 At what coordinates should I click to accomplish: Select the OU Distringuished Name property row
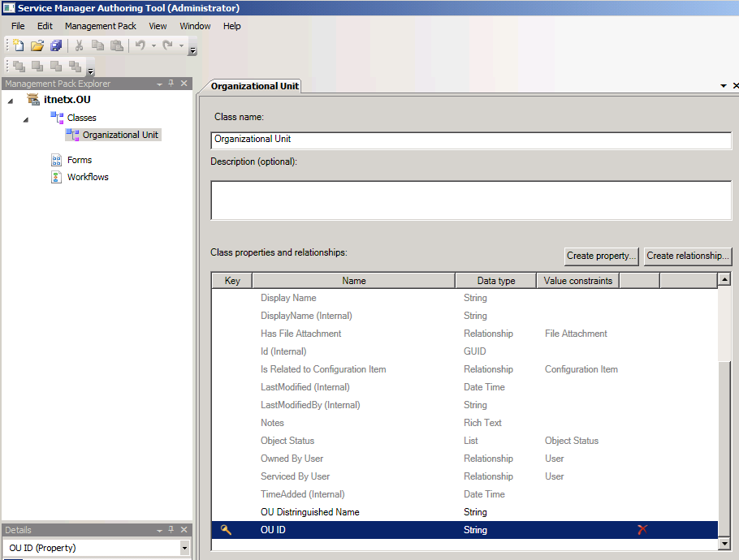309,512
